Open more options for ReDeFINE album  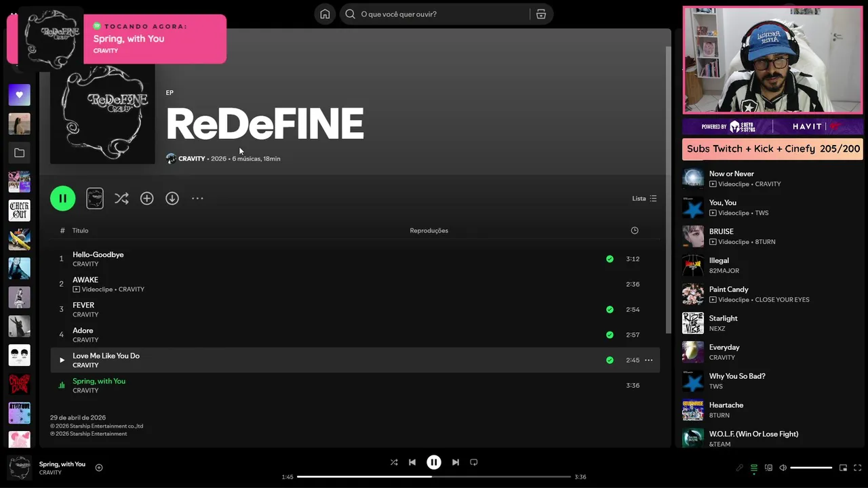[x=197, y=199]
